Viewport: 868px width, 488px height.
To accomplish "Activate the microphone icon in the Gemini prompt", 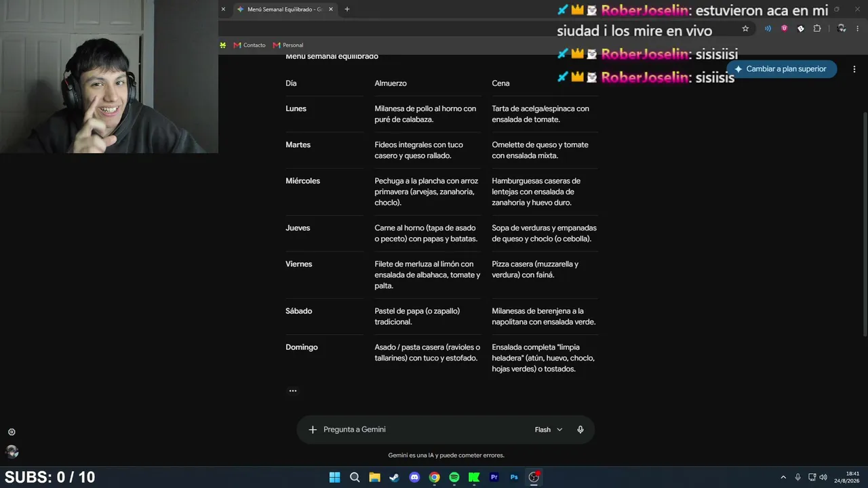I will click(x=580, y=430).
